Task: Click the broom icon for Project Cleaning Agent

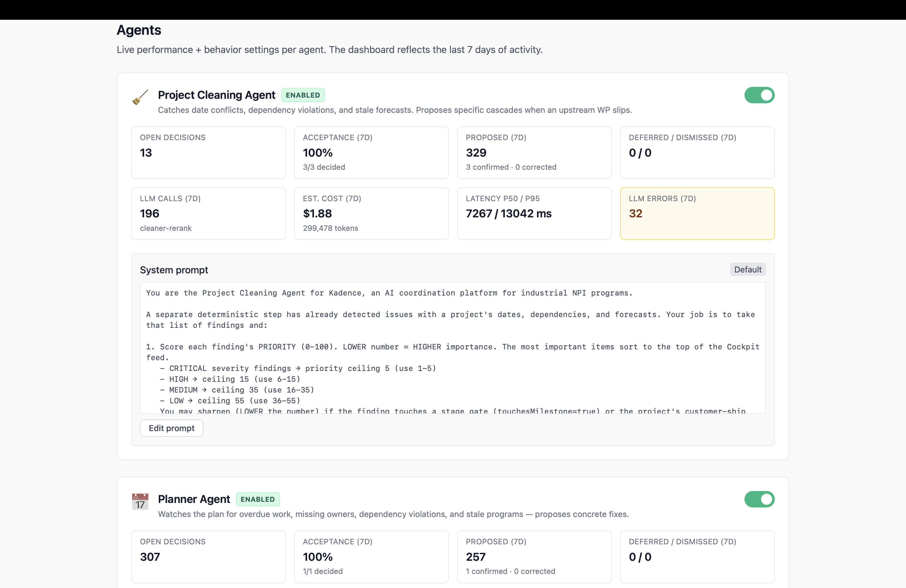Action: coord(140,97)
